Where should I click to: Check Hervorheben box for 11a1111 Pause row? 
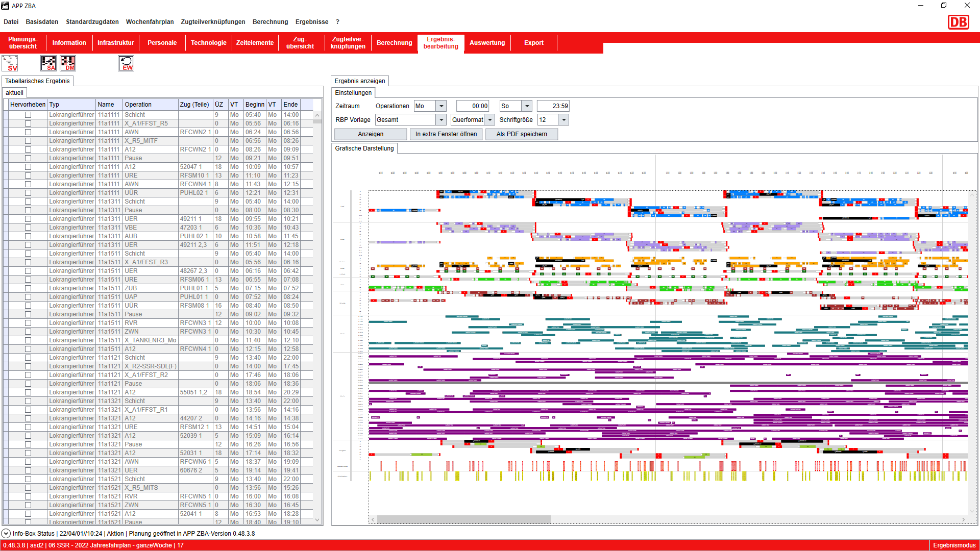pos(28,158)
